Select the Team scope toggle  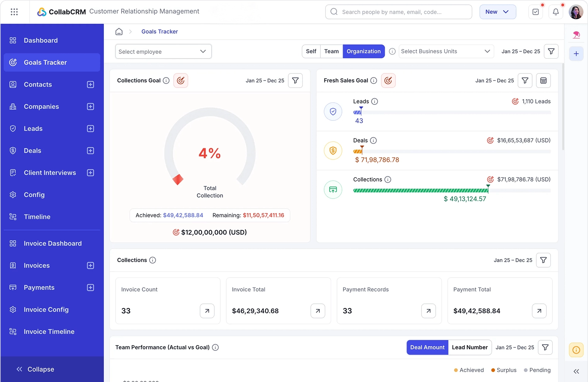(x=331, y=51)
